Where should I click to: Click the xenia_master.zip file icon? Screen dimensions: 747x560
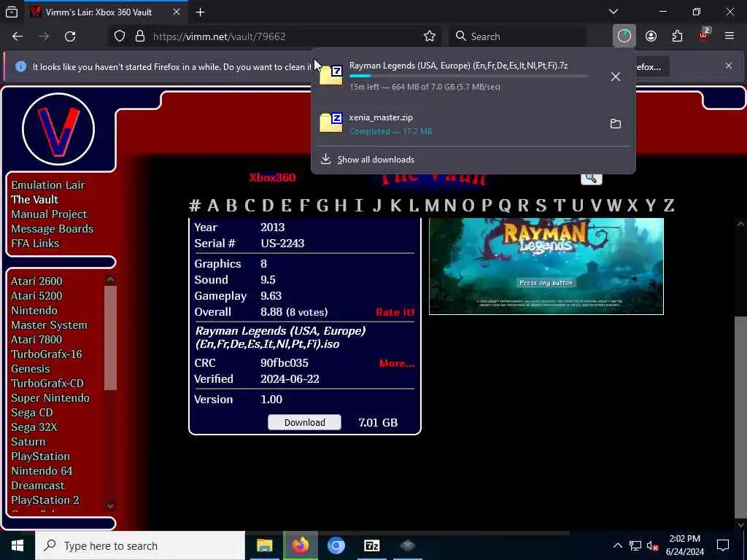click(331, 122)
